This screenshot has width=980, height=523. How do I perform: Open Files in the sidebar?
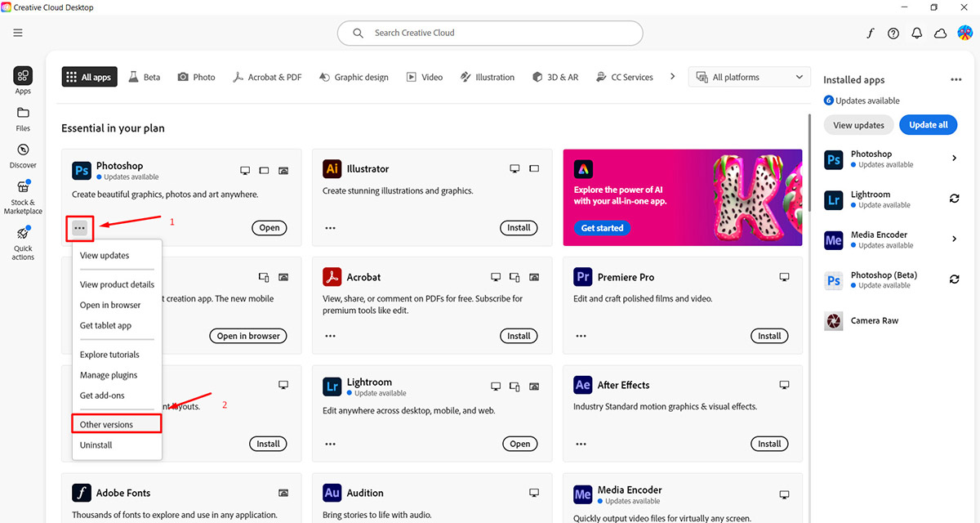click(23, 119)
